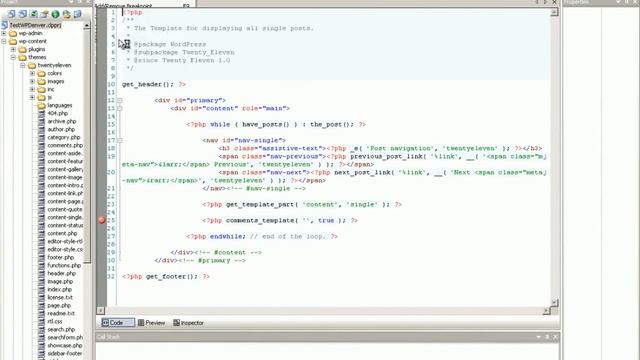The image size is (640, 360).
Task: Open rtl.css in the project tree
Action: pos(55,322)
